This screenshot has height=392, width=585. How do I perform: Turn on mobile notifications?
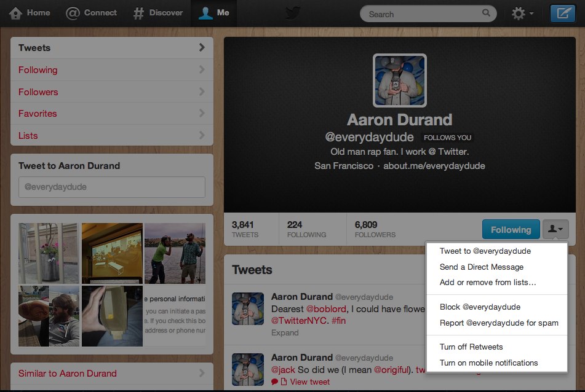click(488, 363)
